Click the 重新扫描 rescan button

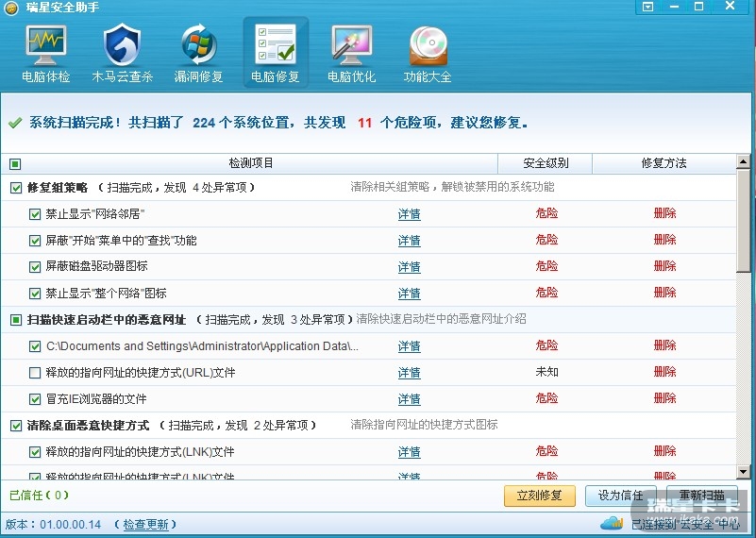click(x=702, y=496)
